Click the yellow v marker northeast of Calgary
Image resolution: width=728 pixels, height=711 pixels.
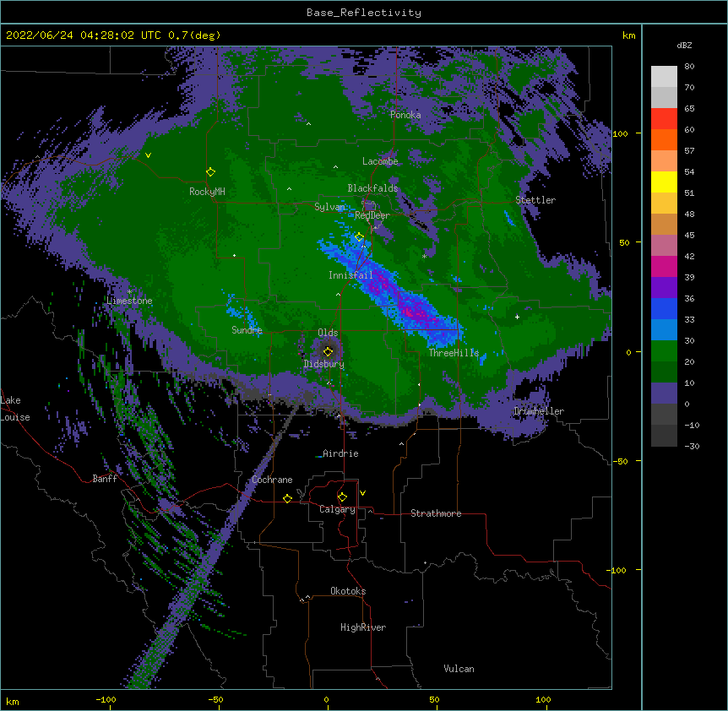click(x=362, y=493)
